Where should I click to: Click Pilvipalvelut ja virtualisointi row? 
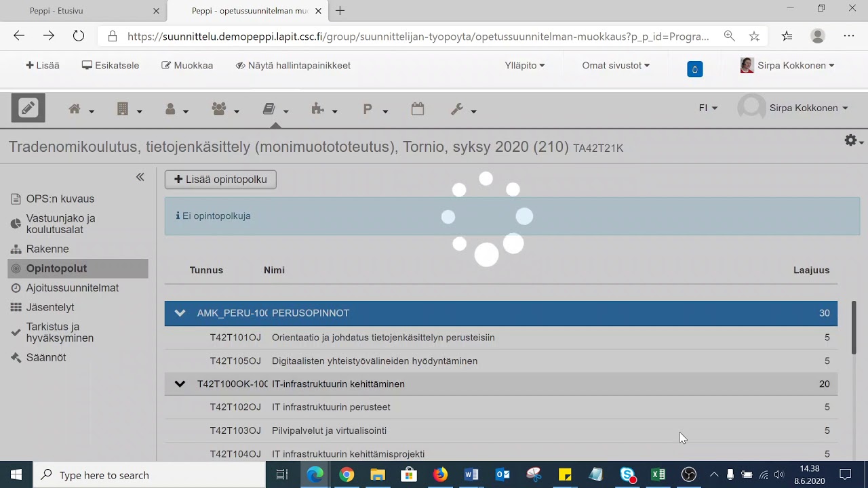click(x=501, y=430)
